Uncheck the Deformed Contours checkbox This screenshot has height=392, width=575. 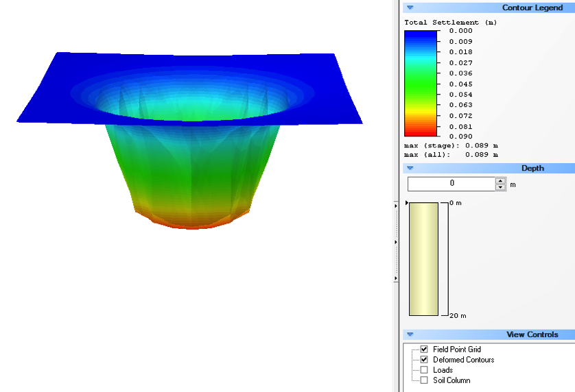[x=424, y=359]
